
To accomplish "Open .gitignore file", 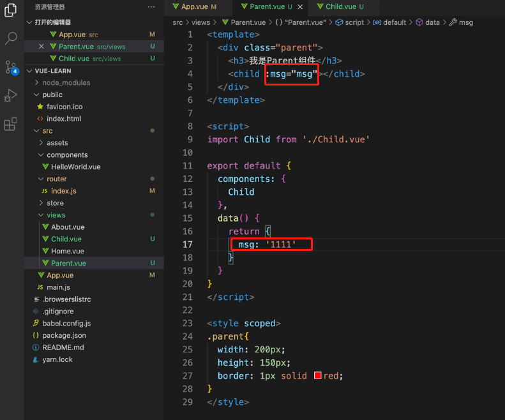I will click(x=58, y=311).
